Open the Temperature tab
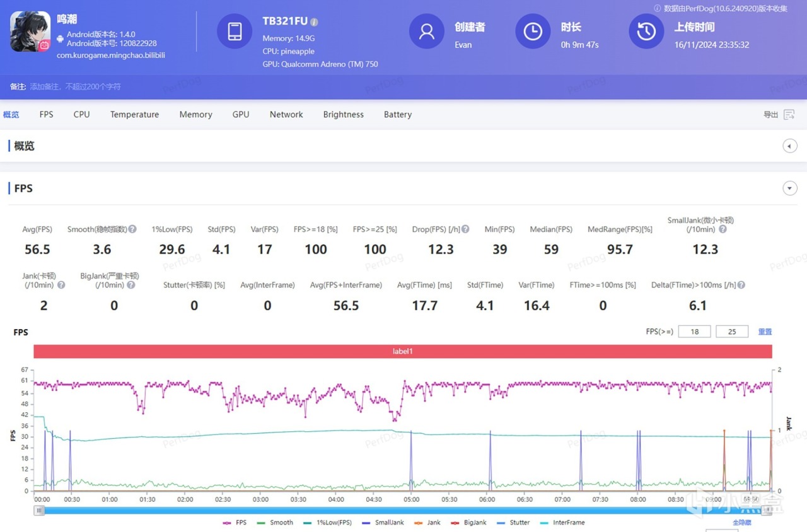 click(134, 115)
